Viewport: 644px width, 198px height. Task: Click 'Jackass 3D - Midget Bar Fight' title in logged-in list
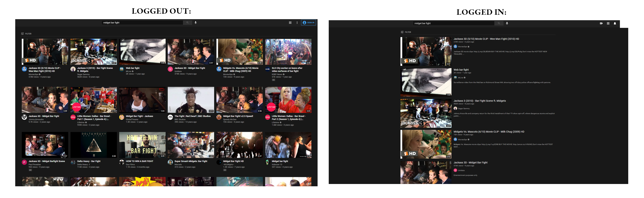pos(470,163)
